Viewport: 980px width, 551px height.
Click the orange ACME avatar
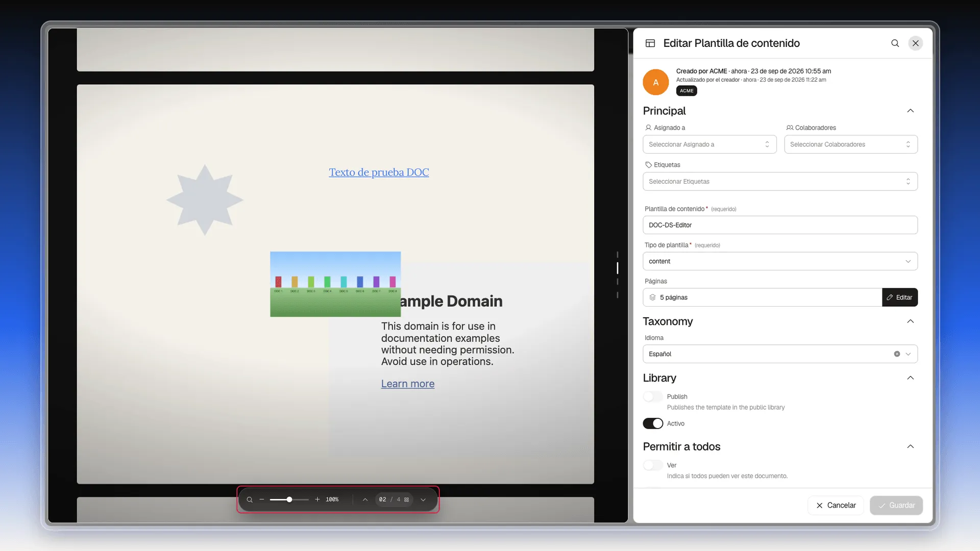tap(656, 82)
